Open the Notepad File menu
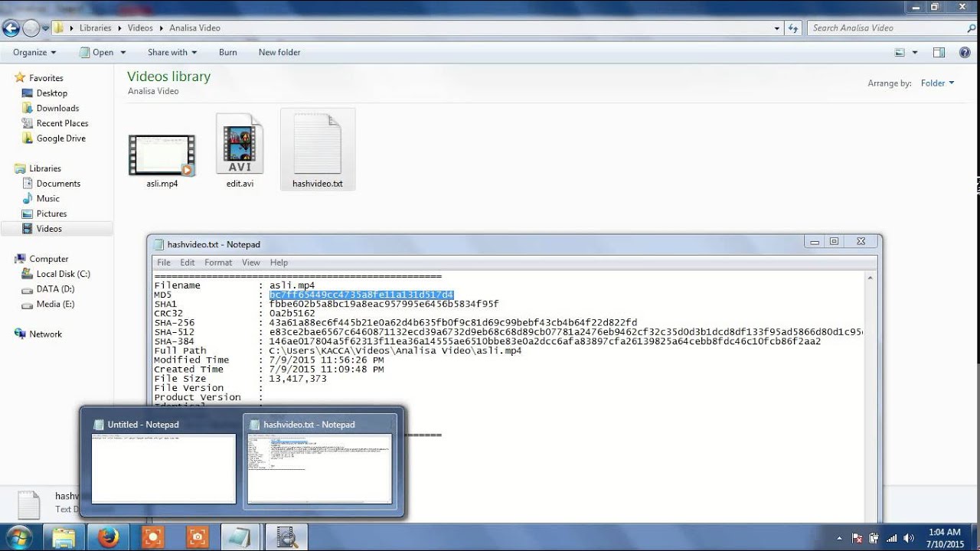This screenshot has height=551, width=980. (x=164, y=262)
